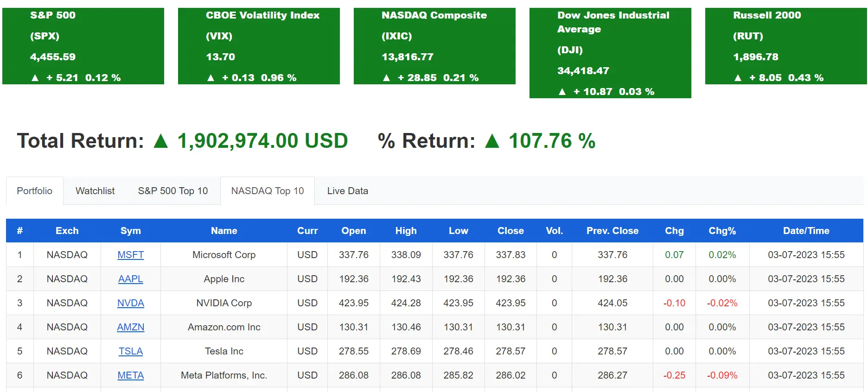
Task: Click the up triangle in VIX card
Action: click(x=211, y=78)
